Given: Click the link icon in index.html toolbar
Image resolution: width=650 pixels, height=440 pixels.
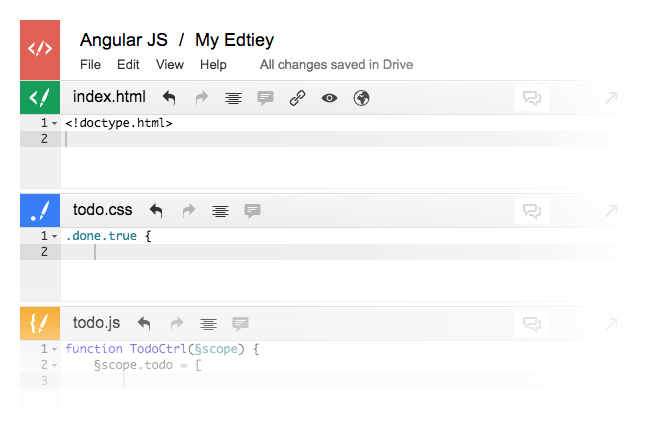Looking at the screenshot, I should click(x=297, y=98).
